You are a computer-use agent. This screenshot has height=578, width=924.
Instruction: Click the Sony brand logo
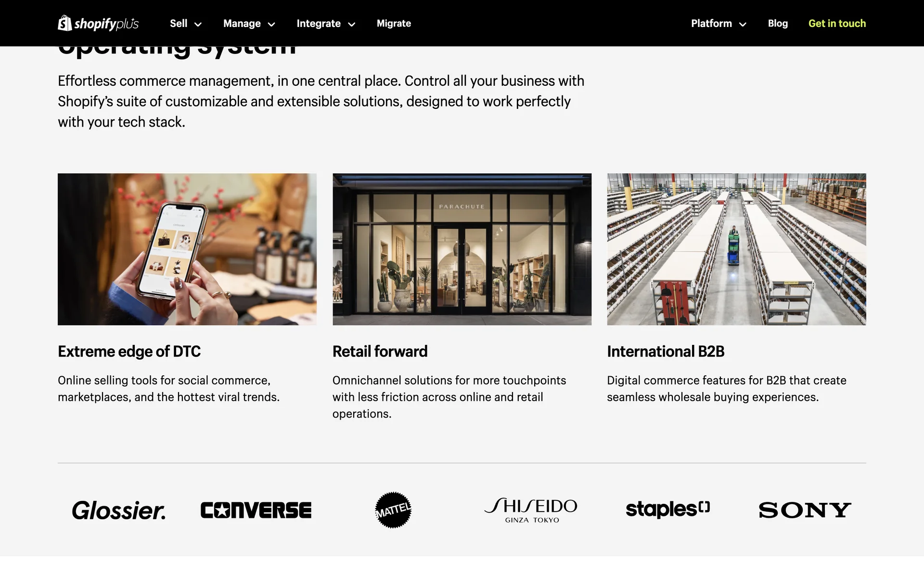[x=805, y=510]
